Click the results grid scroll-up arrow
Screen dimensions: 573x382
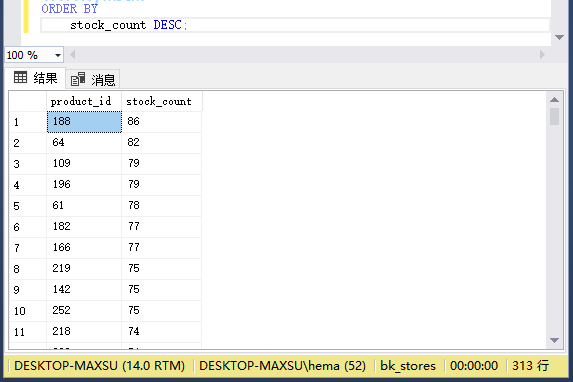tap(554, 99)
